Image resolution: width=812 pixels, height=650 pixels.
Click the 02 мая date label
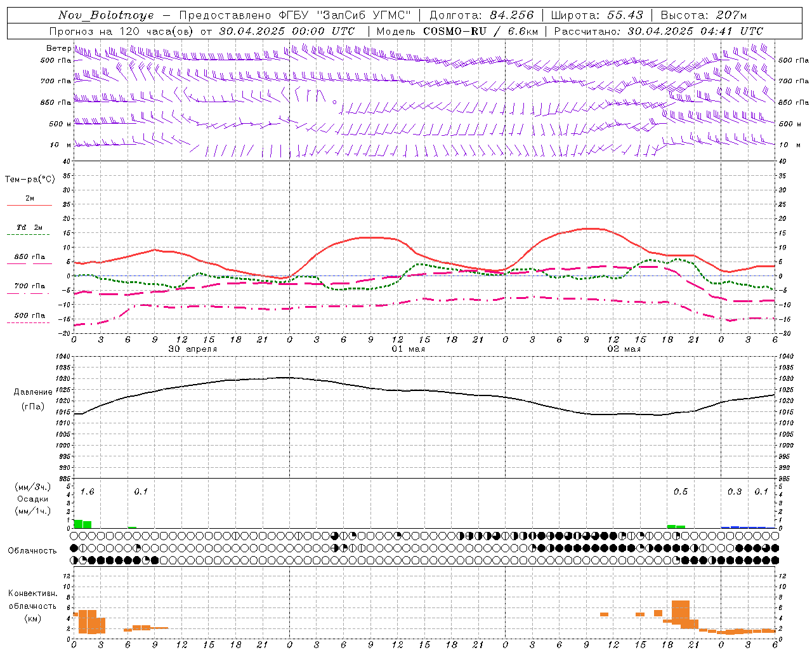pyautogui.click(x=624, y=348)
